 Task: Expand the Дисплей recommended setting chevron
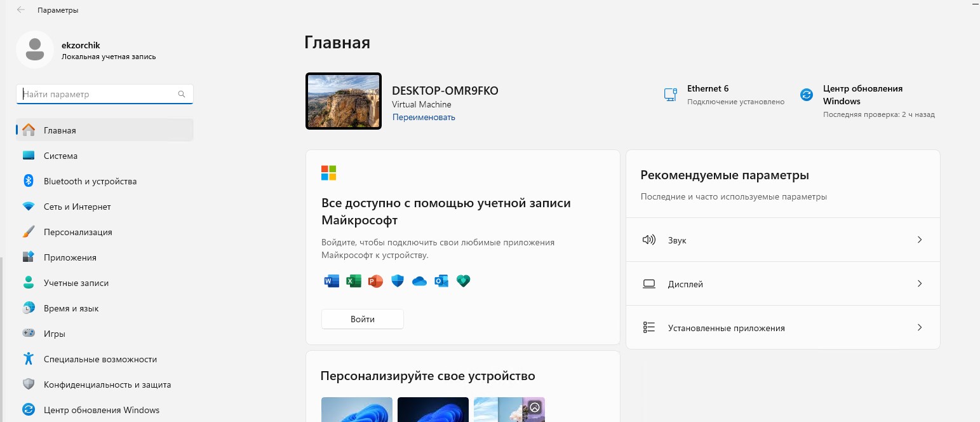919,283
